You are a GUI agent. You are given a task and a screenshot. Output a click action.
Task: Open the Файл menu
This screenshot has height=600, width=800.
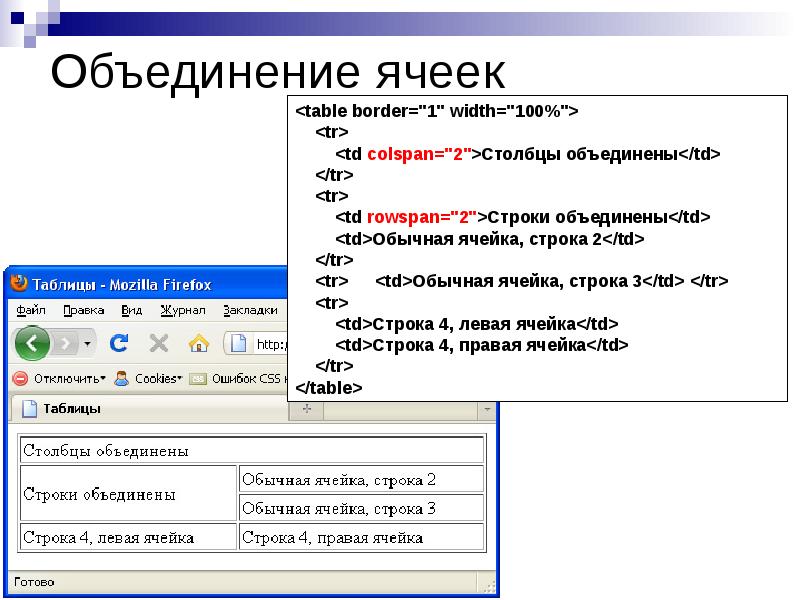31,308
